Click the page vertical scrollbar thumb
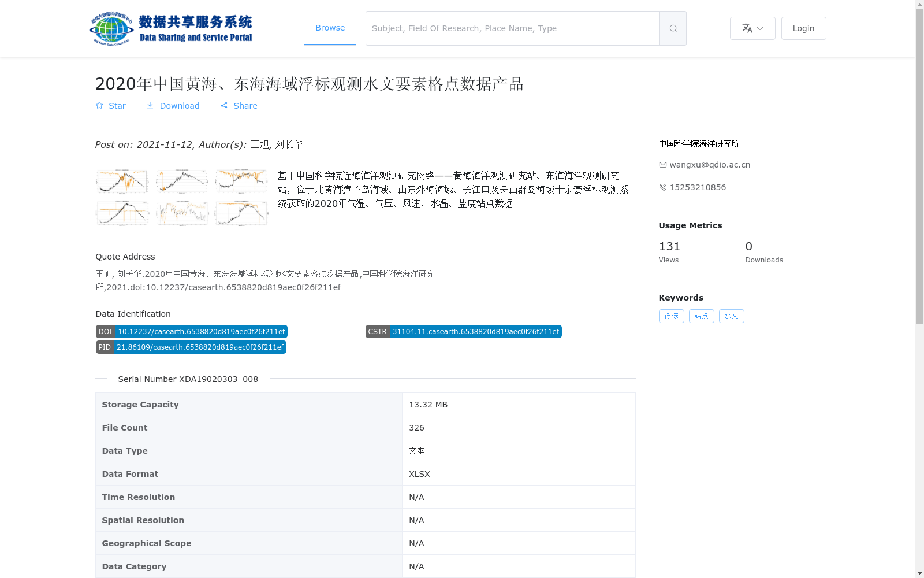The width and height of the screenshot is (924, 578). pos(919,166)
